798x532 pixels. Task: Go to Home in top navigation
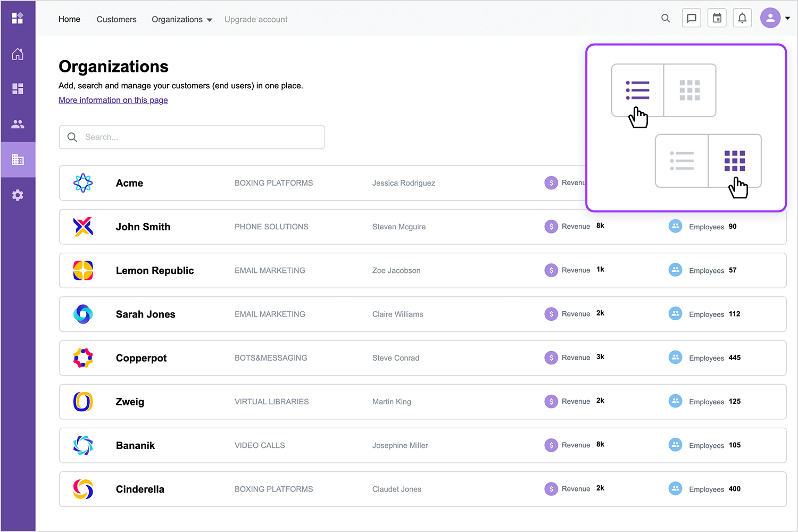(x=69, y=19)
